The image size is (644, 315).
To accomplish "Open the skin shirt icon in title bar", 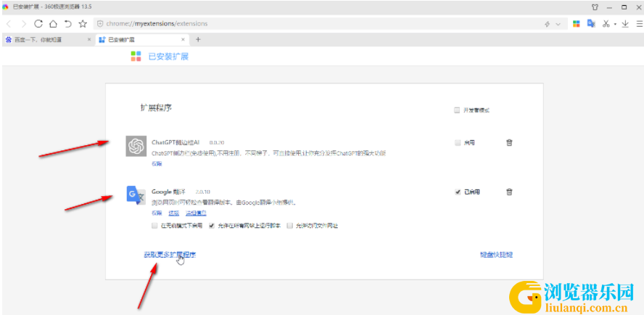I will pyautogui.click(x=595, y=7).
